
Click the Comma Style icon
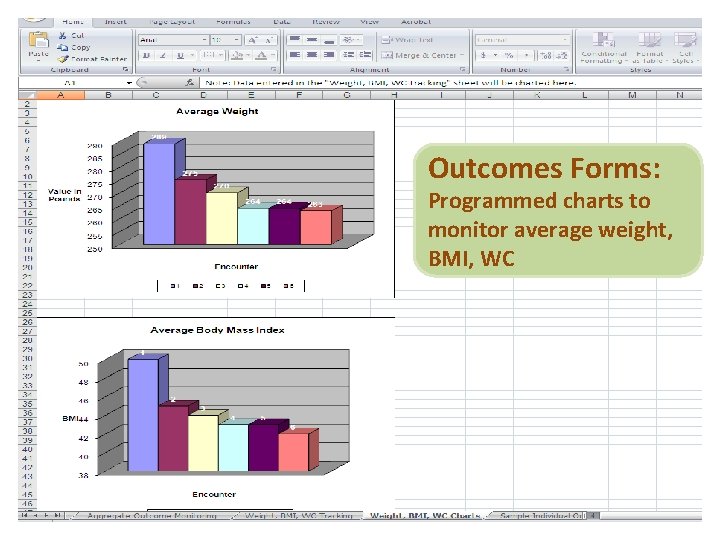point(526,56)
